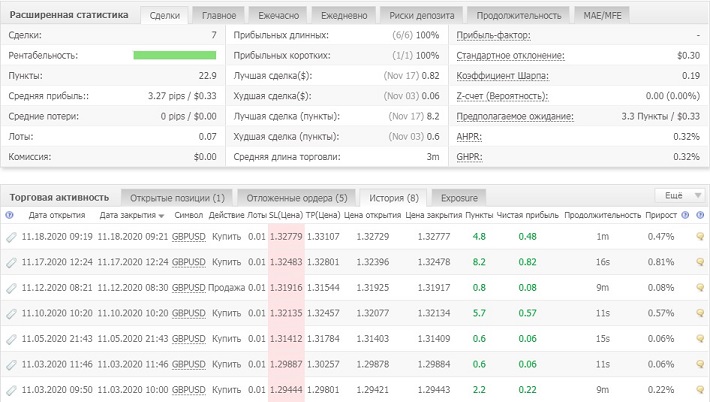Image resolution: width=710 pixels, height=402 pixels.
Task: Open comment bubble for the 0.08% trade
Action: click(700, 287)
